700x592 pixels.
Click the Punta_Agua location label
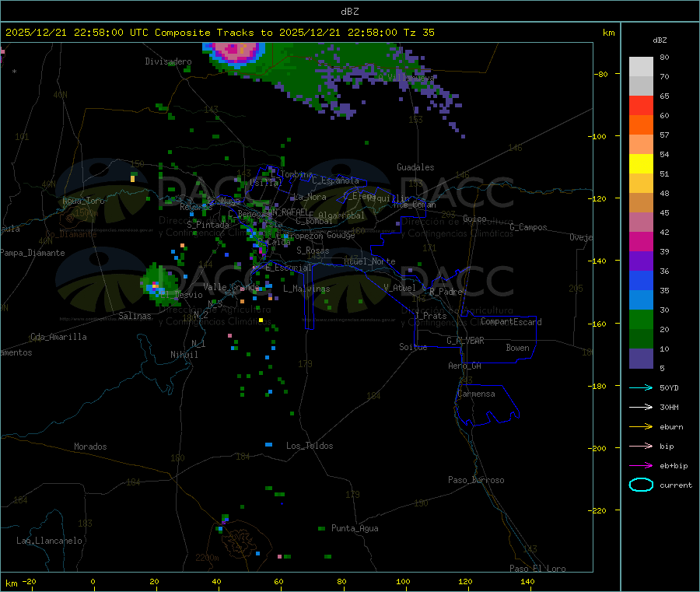(355, 528)
